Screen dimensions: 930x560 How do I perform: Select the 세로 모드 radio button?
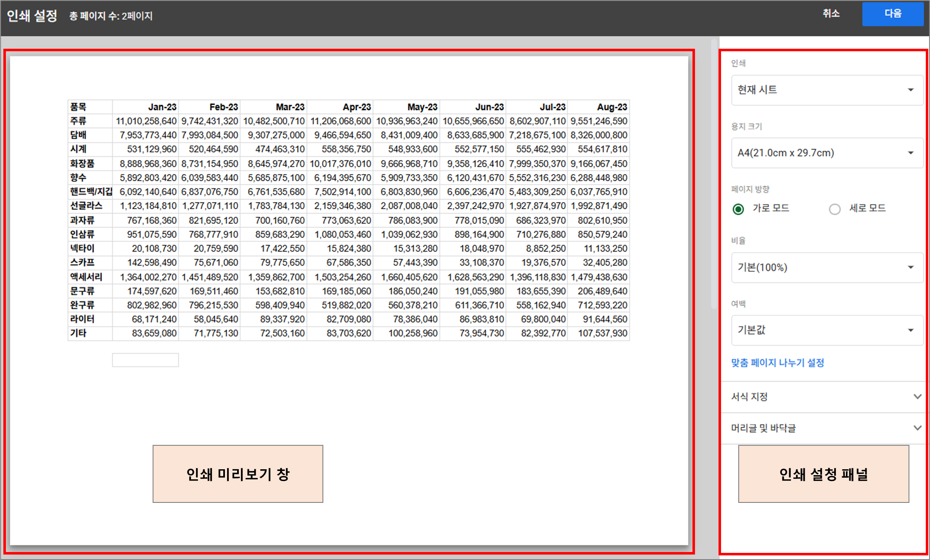tap(835, 209)
